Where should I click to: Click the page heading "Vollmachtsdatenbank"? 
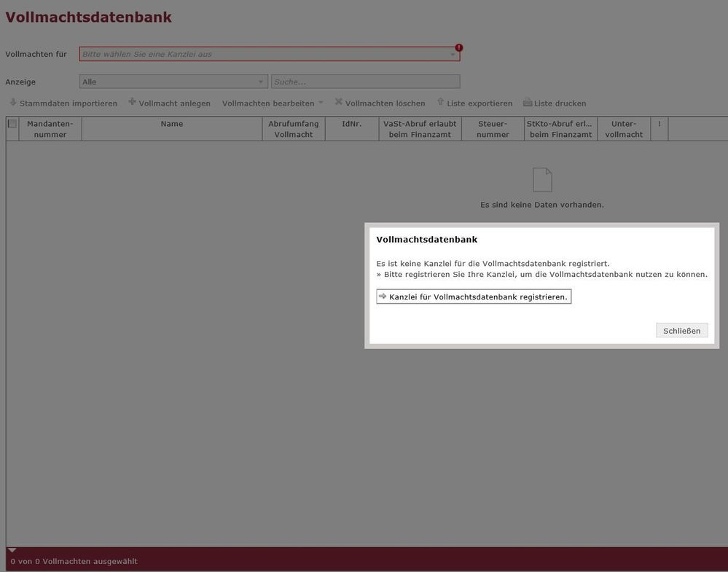pos(88,17)
